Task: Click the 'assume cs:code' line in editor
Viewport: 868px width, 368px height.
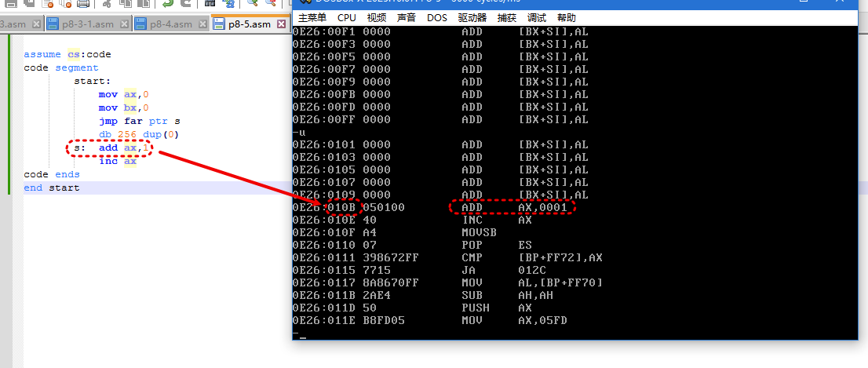Action: 67,54
